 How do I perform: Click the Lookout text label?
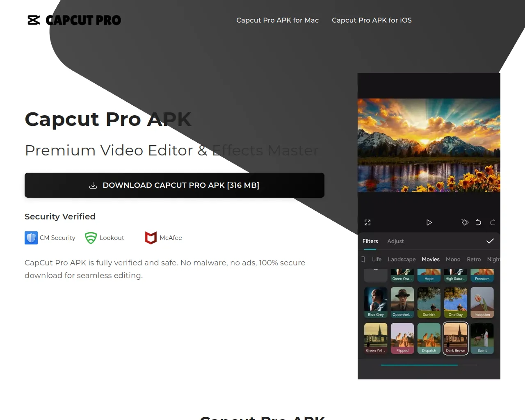pyautogui.click(x=112, y=238)
